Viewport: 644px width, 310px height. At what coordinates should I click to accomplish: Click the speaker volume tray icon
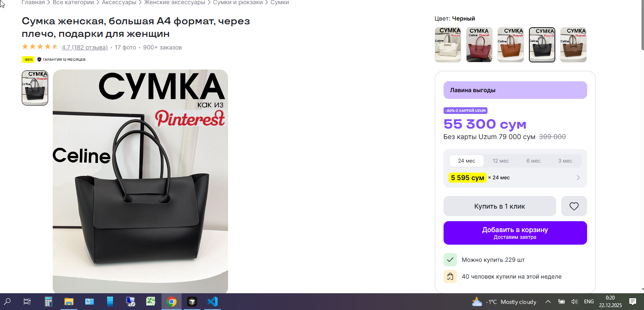click(575, 302)
